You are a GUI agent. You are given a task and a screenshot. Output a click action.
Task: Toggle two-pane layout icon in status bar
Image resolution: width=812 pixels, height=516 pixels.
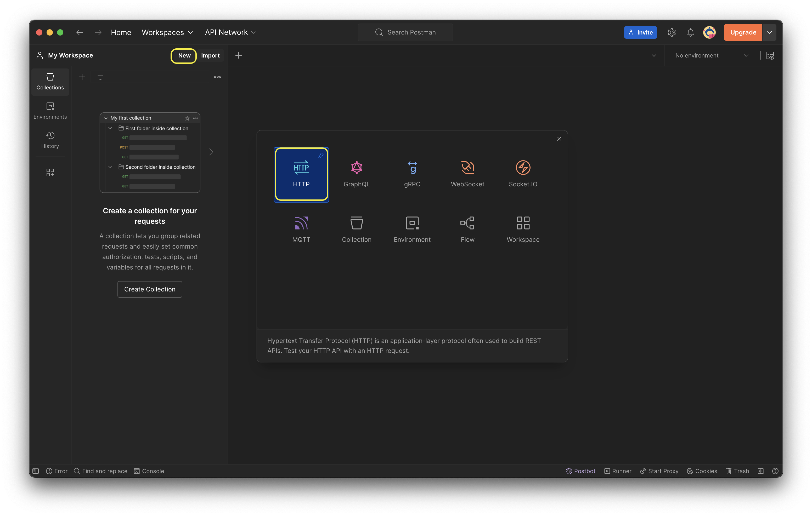coord(760,471)
